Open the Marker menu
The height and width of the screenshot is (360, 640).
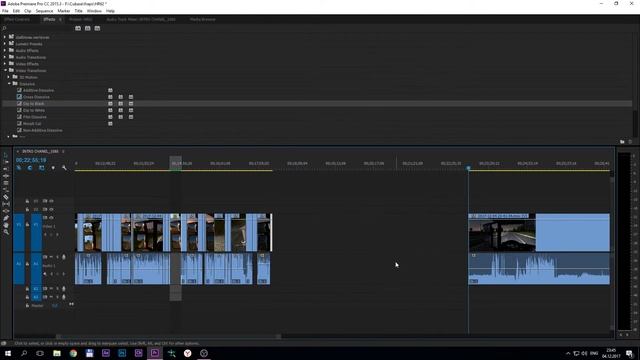click(x=64, y=11)
